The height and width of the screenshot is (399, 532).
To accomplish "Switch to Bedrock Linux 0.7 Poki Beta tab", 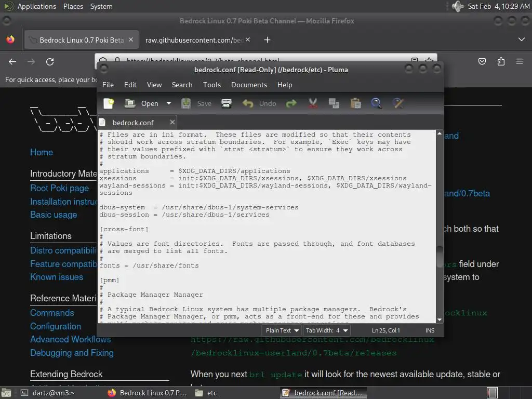I will (82, 40).
